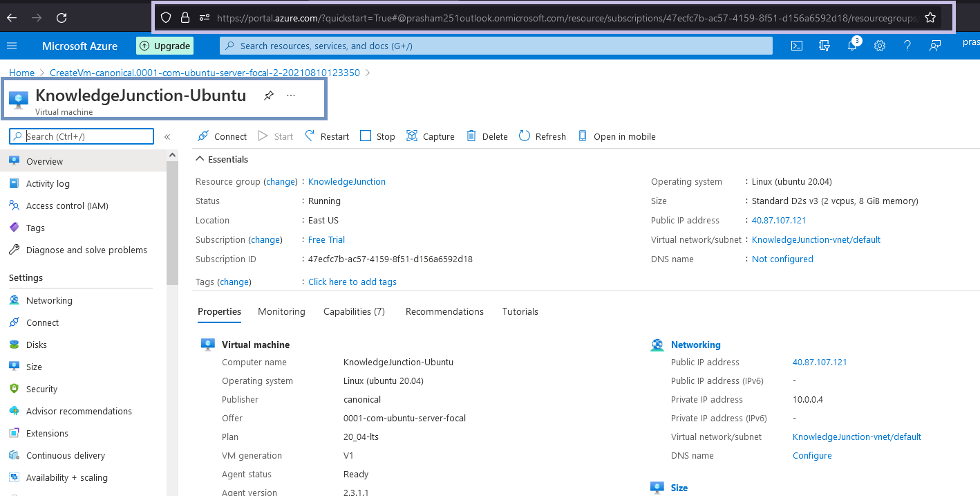The width and height of the screenshot is (980, 496).
Task: Collapse the left menu with double-chevron
Action: 167,136
